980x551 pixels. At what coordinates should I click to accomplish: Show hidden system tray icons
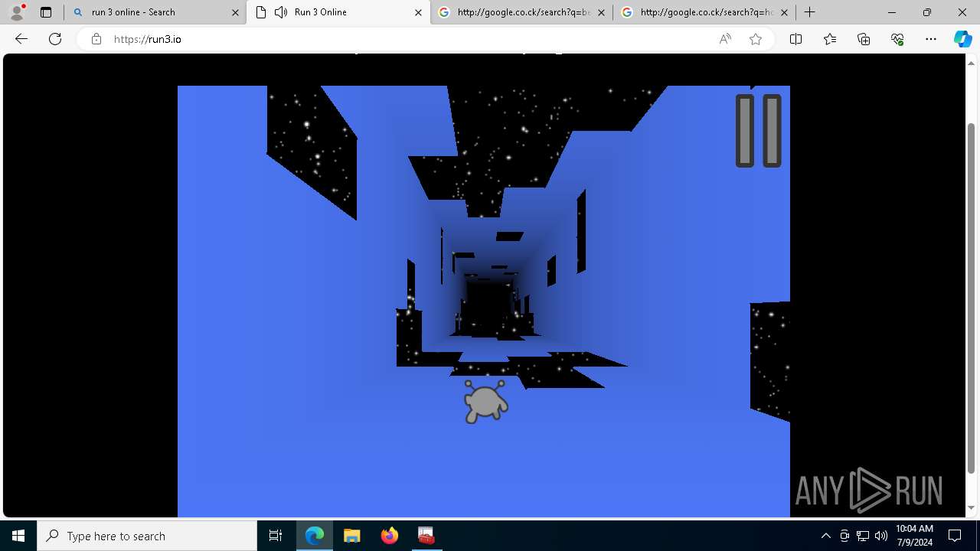[x=825, y=536]
